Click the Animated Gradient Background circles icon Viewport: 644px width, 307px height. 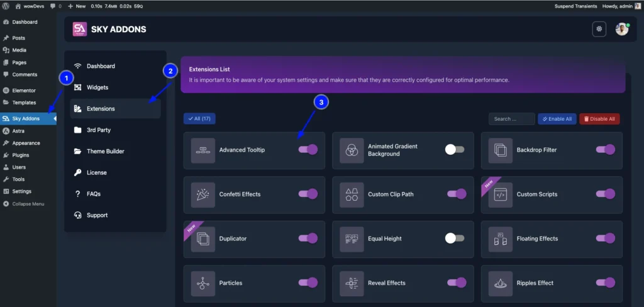point(352,150)
